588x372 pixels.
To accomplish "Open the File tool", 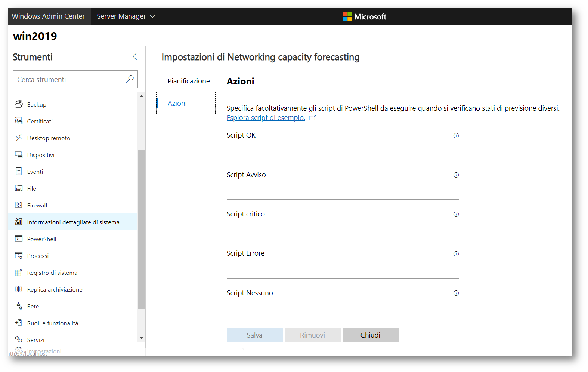I will coord(73,188).
